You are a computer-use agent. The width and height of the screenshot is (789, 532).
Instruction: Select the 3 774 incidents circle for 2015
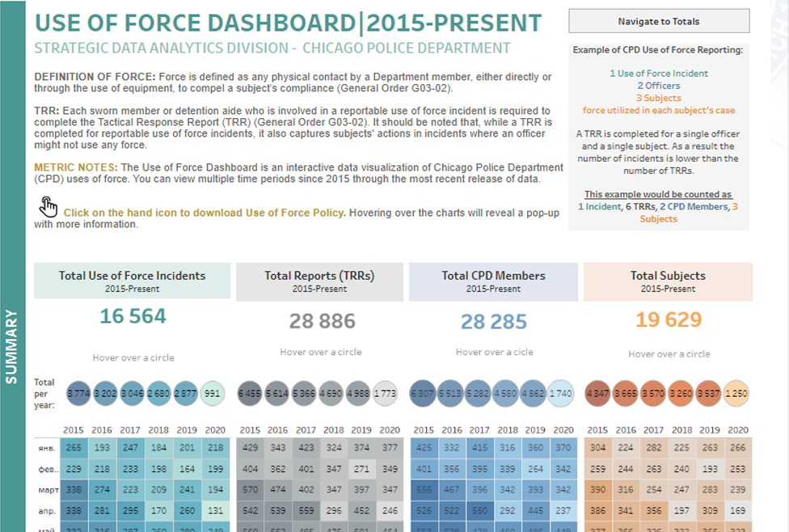78,394
